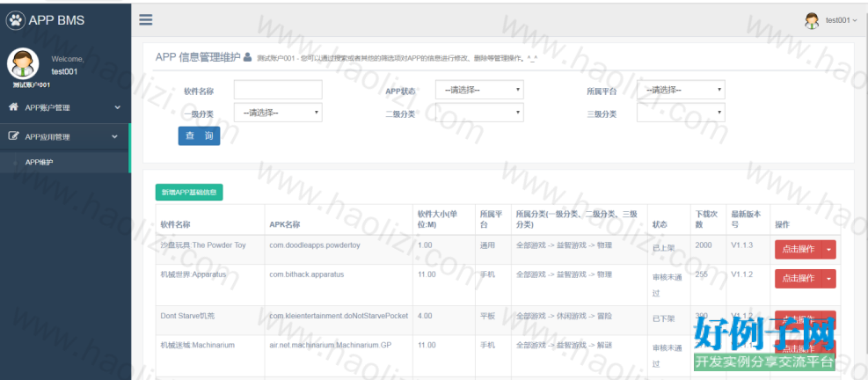Open the test001 user dropdown
Image resolution: width=868 pixels, height=380 pixels.
841,20
